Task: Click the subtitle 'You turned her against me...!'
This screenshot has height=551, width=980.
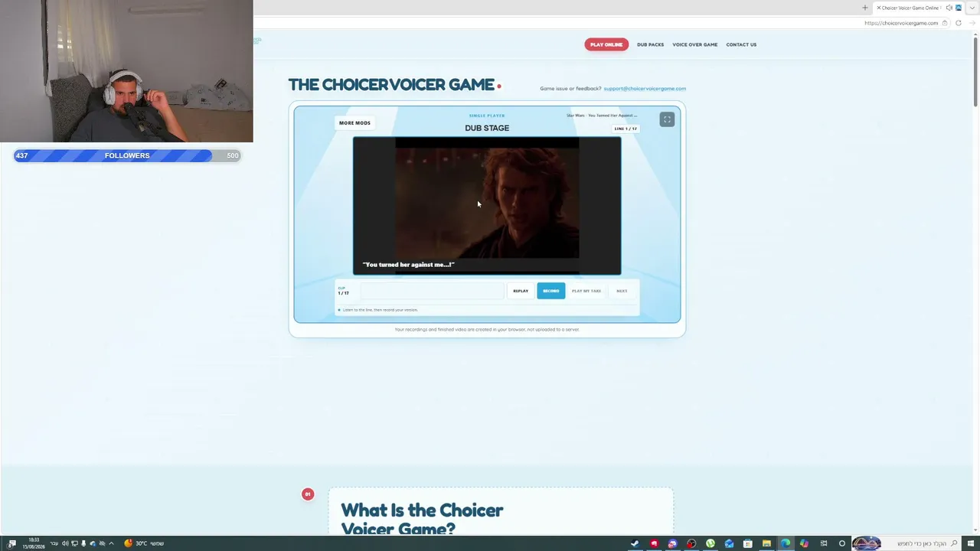Action: click(x=409, y=265)
